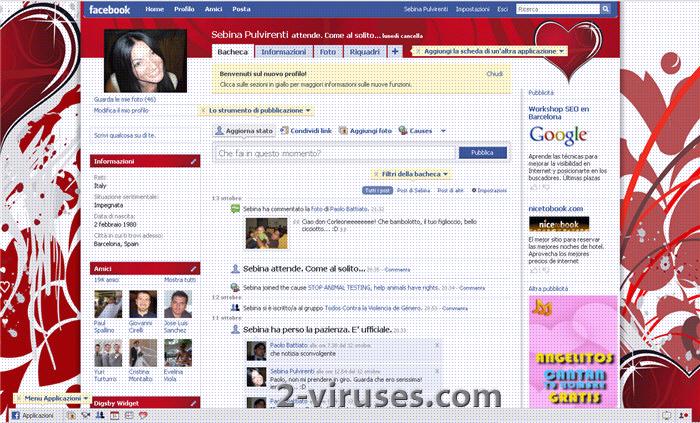This screenshot has width=700, height=423.
Task: Expand Lo strumento di pubblicazione dropdown
Action: [307, 110]
